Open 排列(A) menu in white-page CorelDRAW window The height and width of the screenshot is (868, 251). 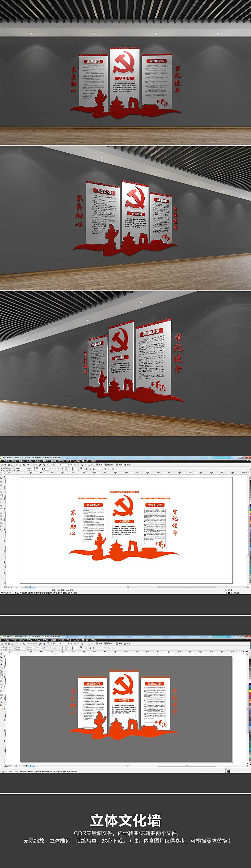(x=37, y=461)
